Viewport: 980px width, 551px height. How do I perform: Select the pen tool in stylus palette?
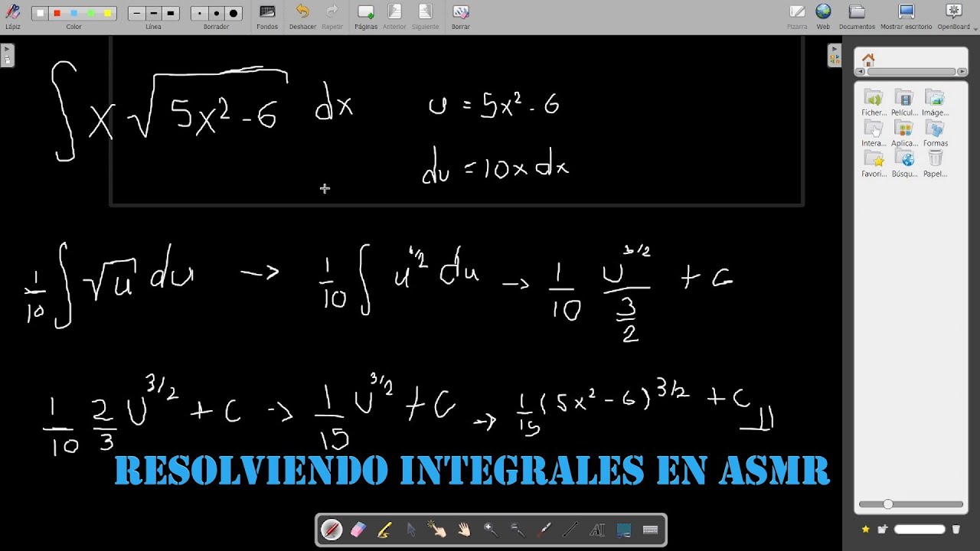click(332, 530)
